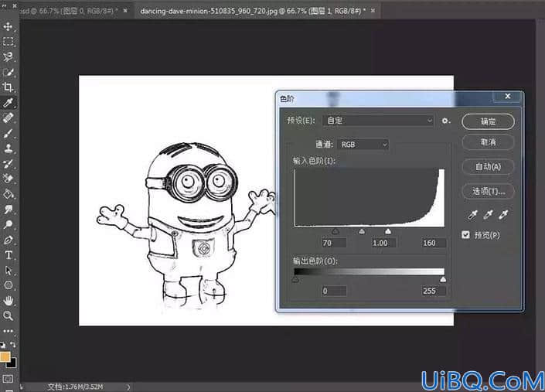Click the black background color swatch
This screenshot has width=545, height=392.
coord(12,363)
